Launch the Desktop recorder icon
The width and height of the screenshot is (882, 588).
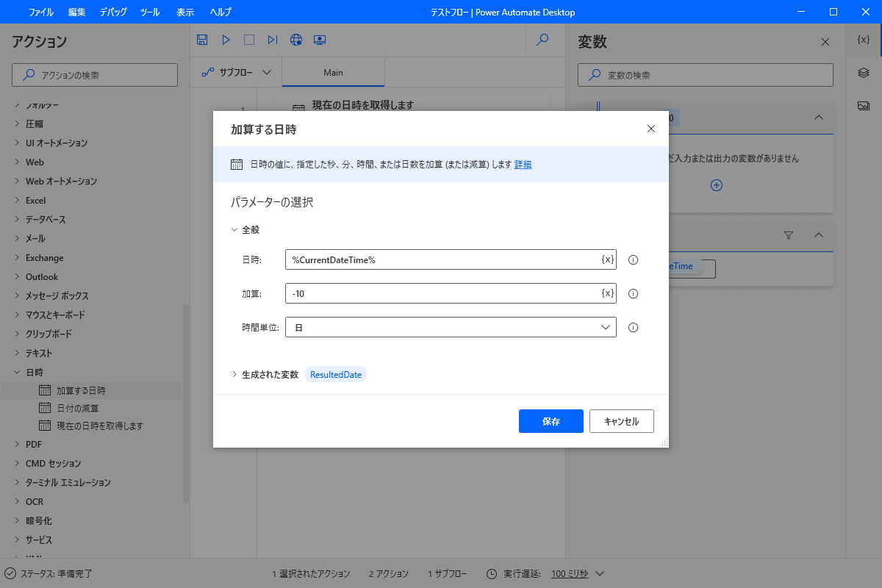(320, 40)
